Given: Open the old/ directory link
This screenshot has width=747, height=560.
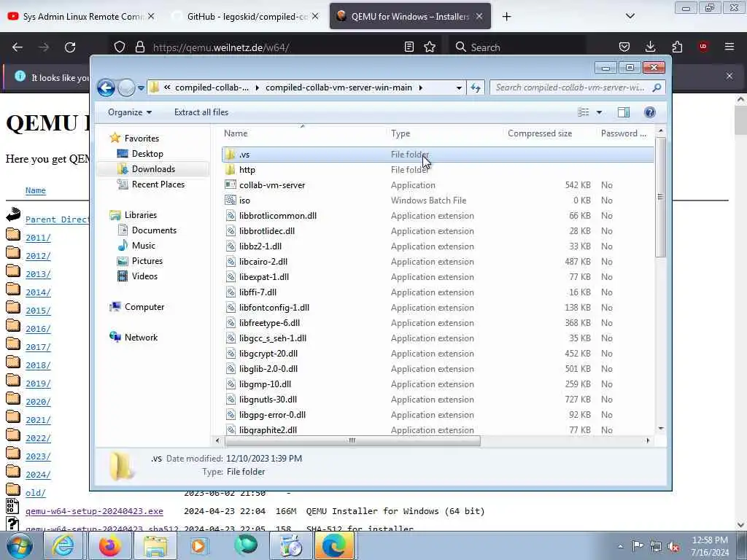Looking at the screenshot, I should (x=35, y=493).
